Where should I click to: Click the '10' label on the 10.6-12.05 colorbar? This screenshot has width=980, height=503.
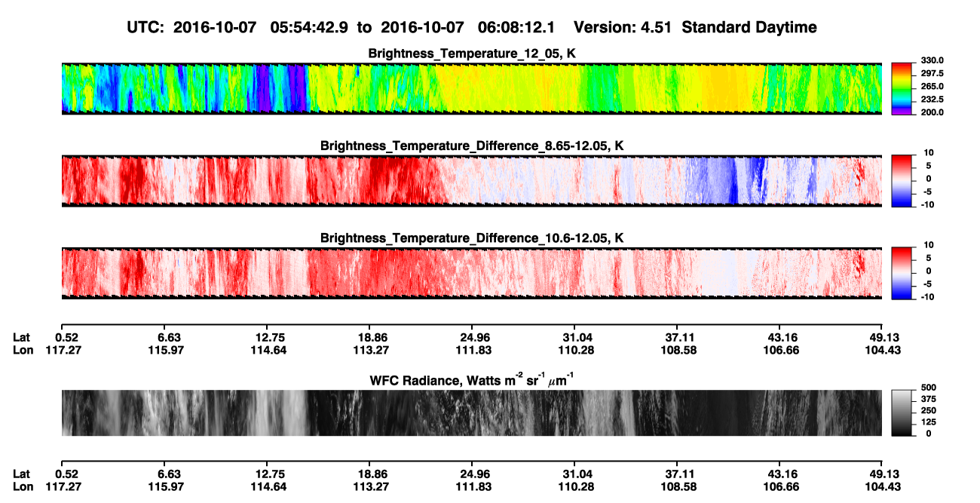click(x=929, y=246)
